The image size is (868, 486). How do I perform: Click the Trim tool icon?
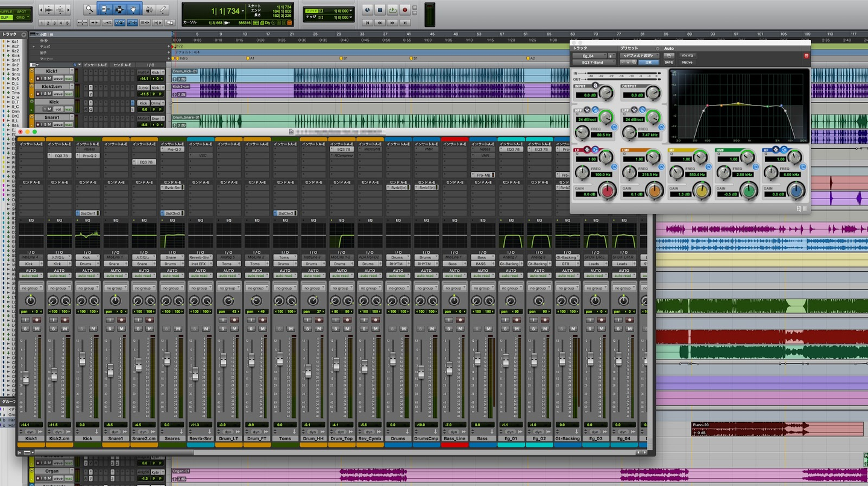105,9
